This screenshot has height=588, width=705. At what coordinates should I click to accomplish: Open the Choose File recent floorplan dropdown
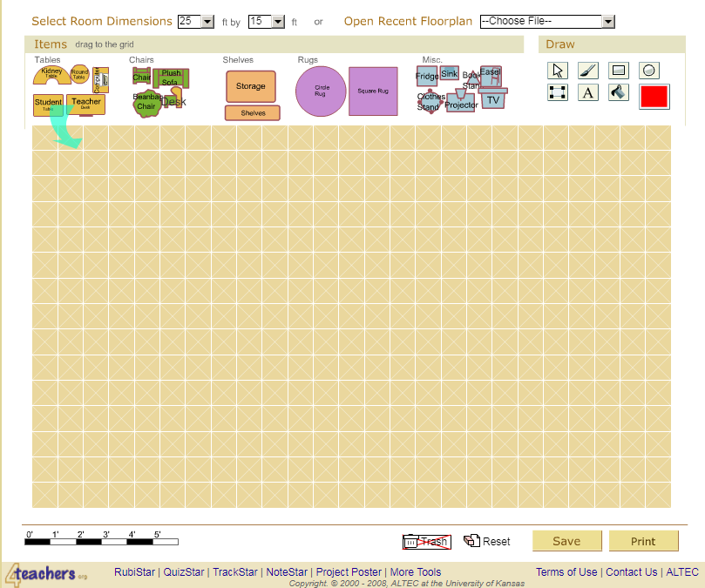608,22
